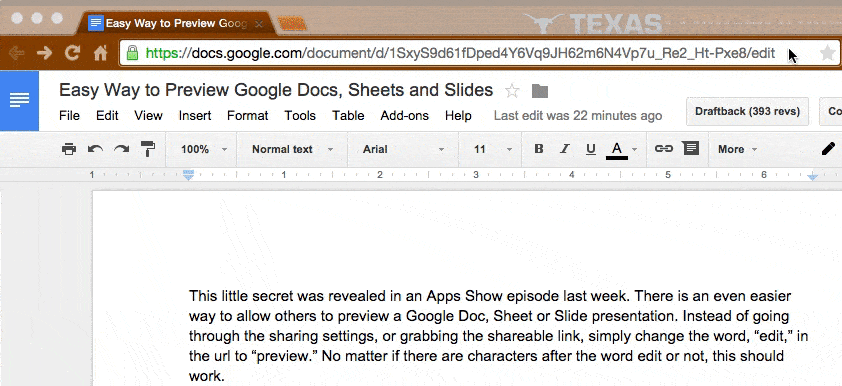Click the document title to rename
The image size is (842, 386).
click(276, 90)
